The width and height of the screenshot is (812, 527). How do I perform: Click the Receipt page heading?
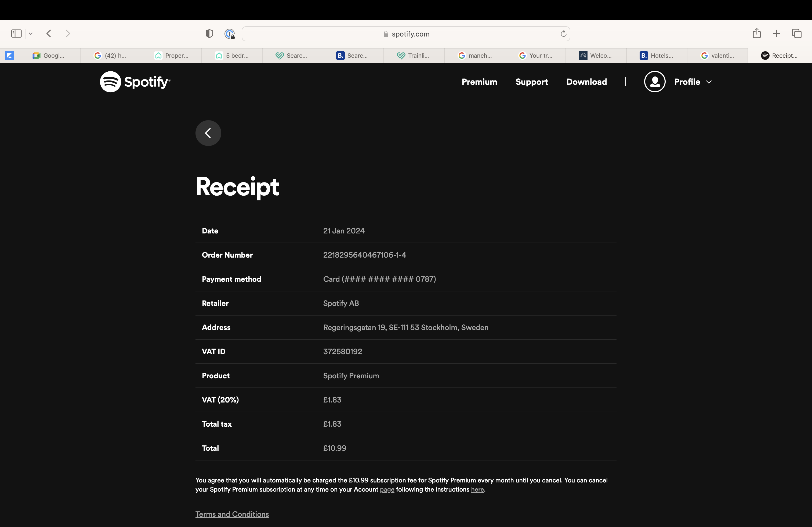[237, 187]
